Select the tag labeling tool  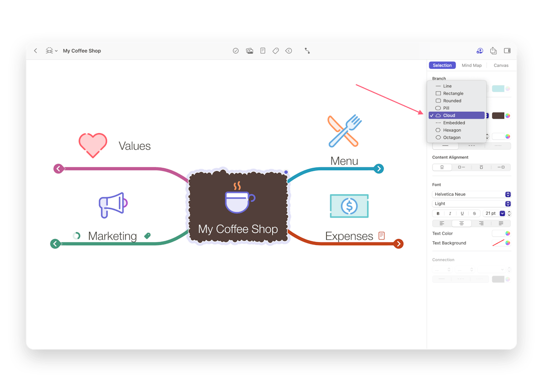[x=276, y=51]
